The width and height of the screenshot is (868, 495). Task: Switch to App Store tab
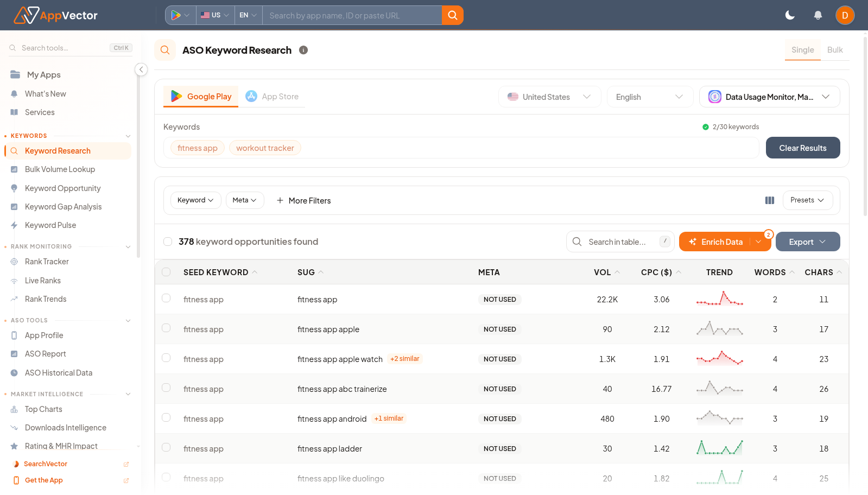pos(272,97)
